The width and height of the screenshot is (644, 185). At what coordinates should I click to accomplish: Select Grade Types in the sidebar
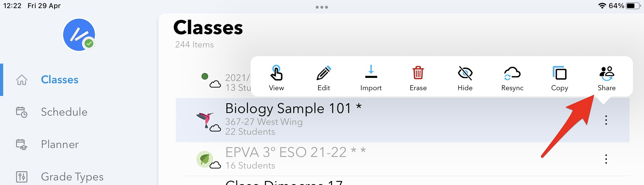pos(72,177)
